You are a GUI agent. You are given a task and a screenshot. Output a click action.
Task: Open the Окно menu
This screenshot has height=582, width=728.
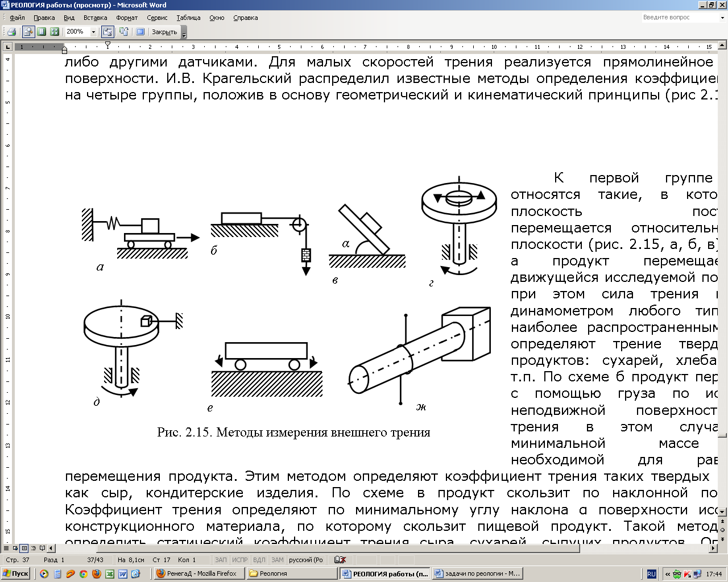217,18
